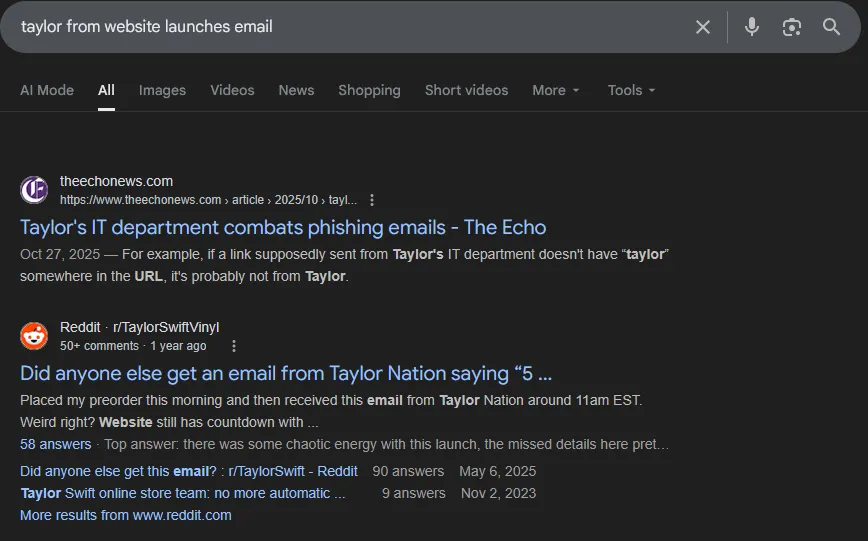This screenshot has width=868, height=541.
Task: Click in the search text field
Action: pyautogui.click(x=349, y=27)
